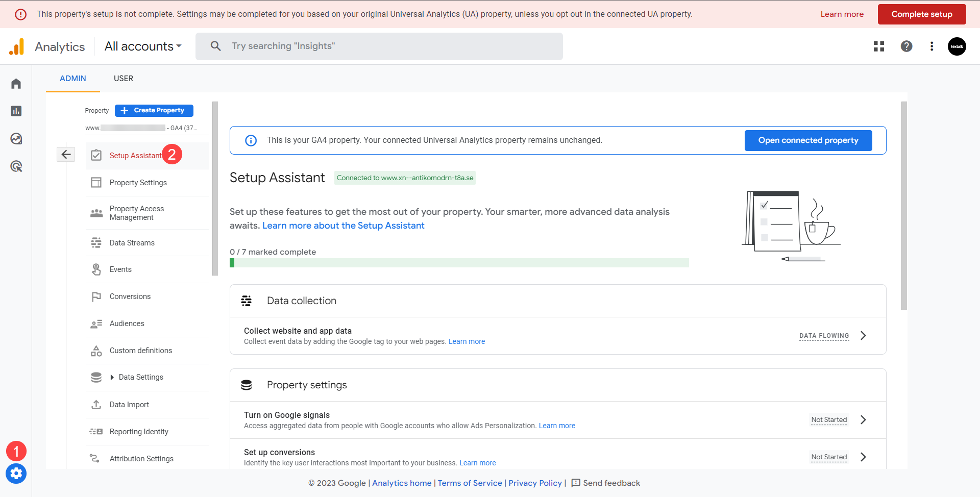Open the Reports bar chart icon
This screenshot has width=980, height=497.
16,111
